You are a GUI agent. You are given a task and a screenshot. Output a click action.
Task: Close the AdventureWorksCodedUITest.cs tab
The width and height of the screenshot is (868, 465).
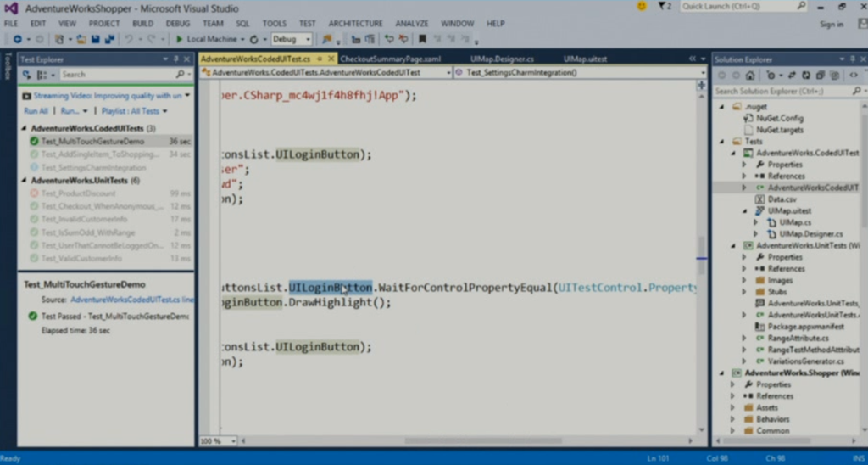pos(331,59)
